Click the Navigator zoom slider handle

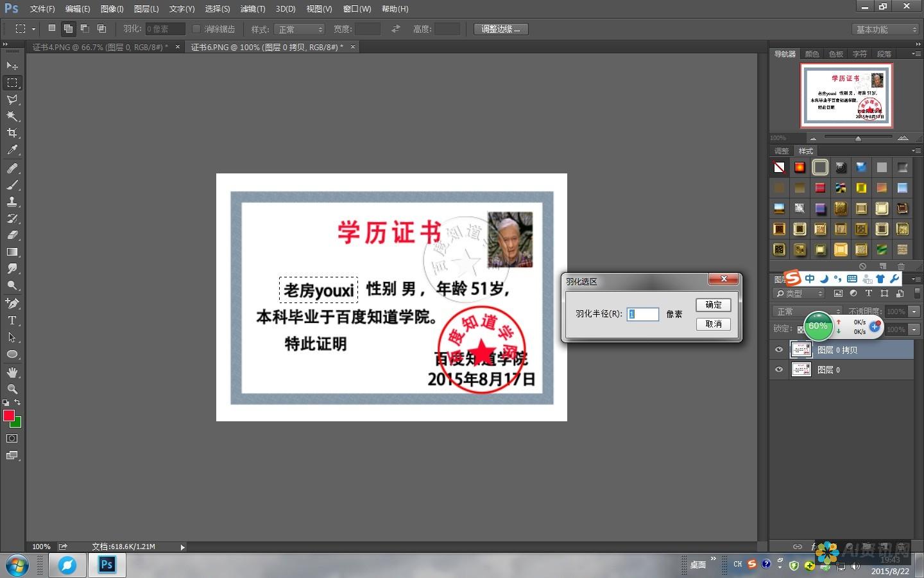click(x=858, y=138)
